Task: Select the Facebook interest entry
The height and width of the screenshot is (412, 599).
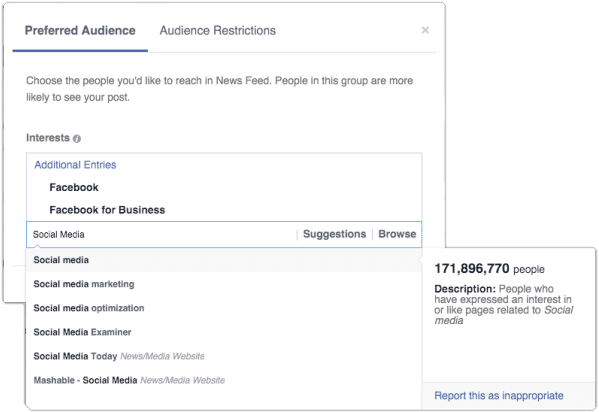Action: (74, 187)
